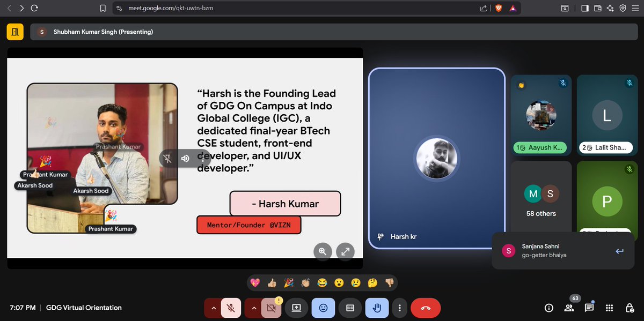Unmute the microphone
Image resolution: width=644 pixels, height=321 pixels.
(231, 308)
